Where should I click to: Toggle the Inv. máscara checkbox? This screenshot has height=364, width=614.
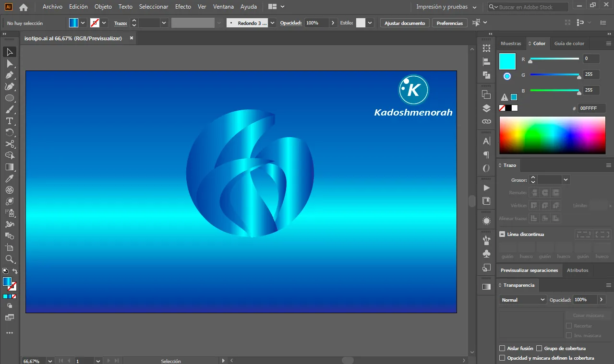pos(569,335)
